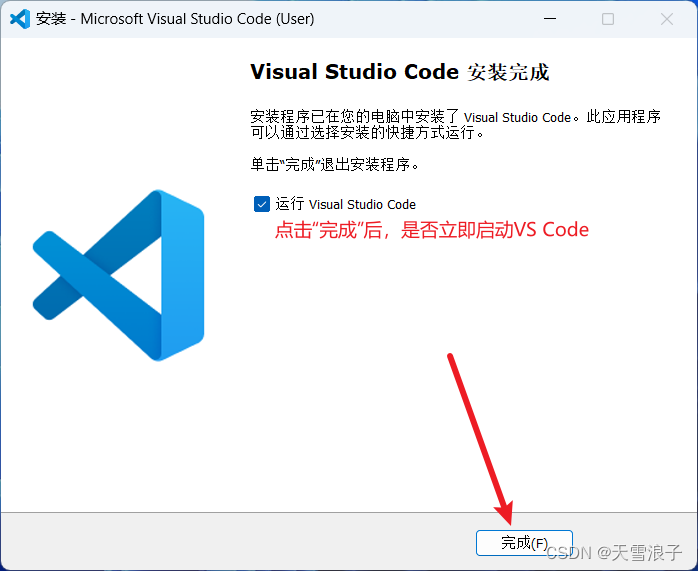Screen dimensions: 698x571
Task: Click the window title '安装 - Microsoft Visual Studio Code (User)'
Action: tap(175, 19)
